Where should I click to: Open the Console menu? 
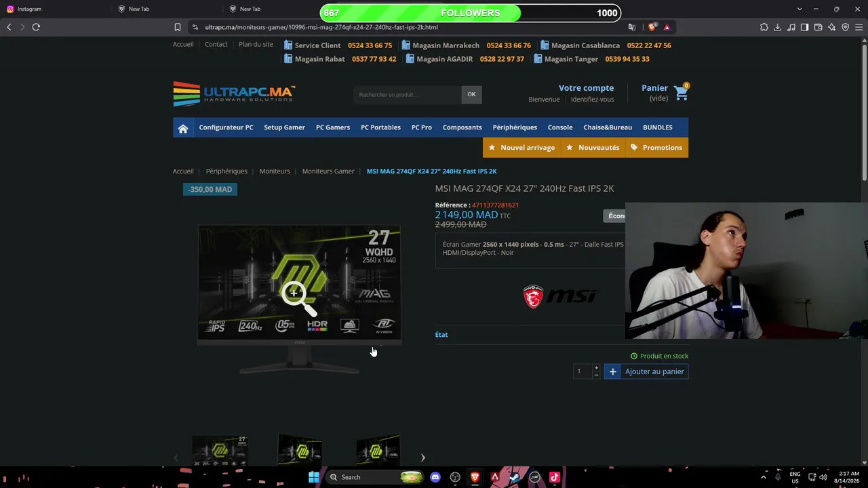click(560, 127)
